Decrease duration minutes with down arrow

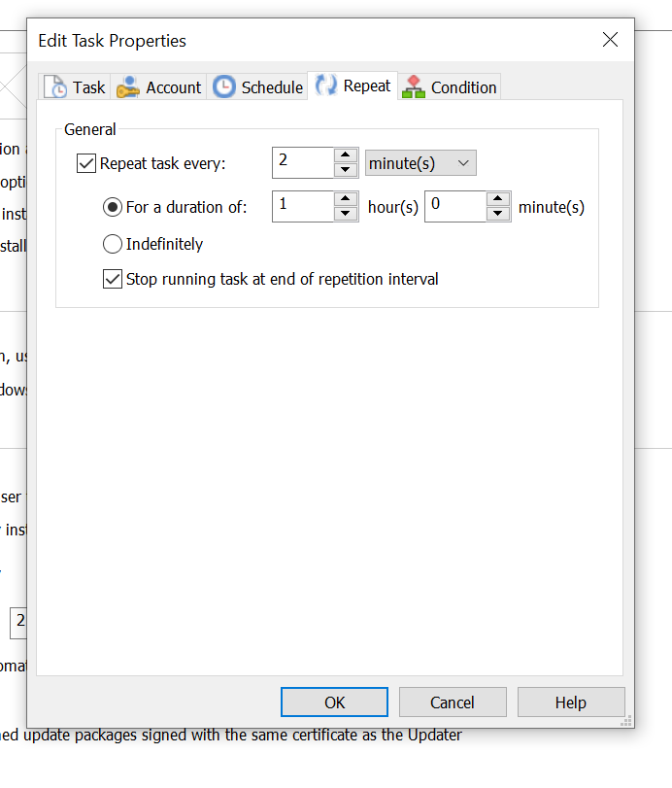(498, 214)
